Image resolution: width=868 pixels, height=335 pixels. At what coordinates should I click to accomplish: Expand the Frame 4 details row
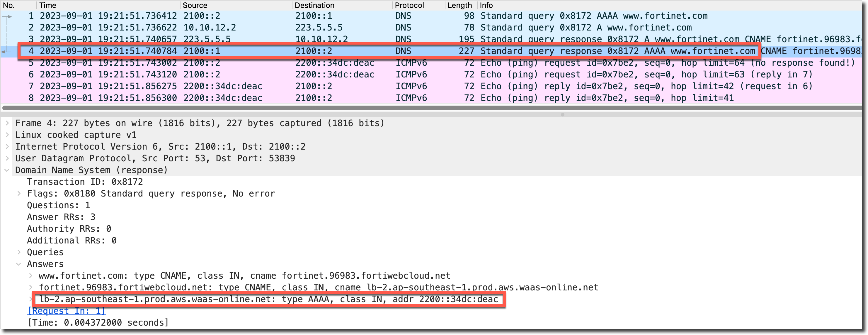(7, 123)
